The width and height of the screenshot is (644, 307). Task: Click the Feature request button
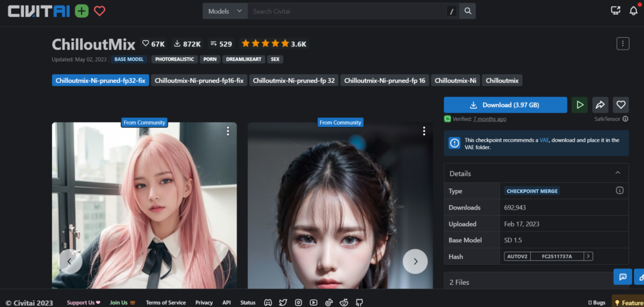click(x=628, y=302)
